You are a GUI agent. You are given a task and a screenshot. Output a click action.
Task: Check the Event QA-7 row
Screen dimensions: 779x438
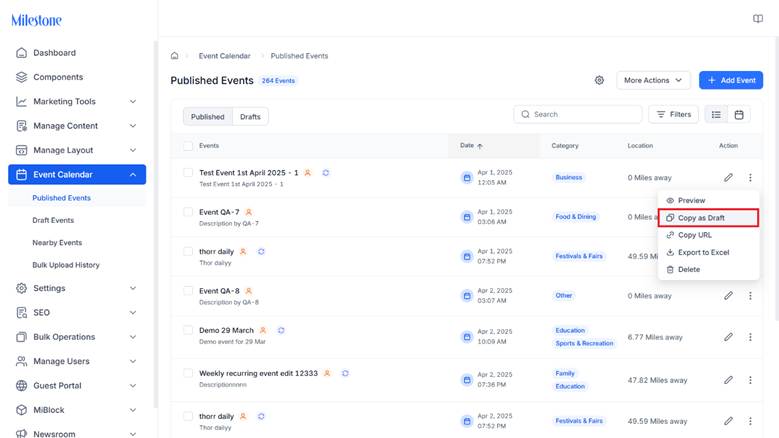pos(188,212)
